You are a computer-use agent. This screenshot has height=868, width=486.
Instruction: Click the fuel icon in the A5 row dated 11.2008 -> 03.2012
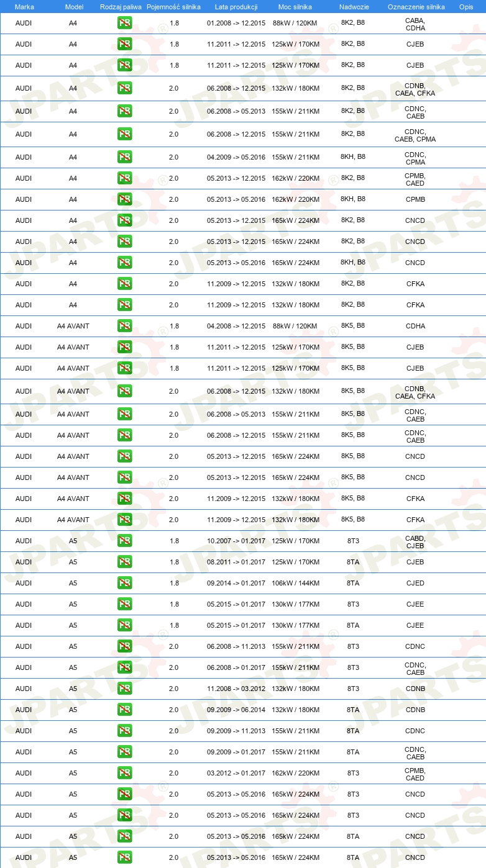(x=124, y=689)
